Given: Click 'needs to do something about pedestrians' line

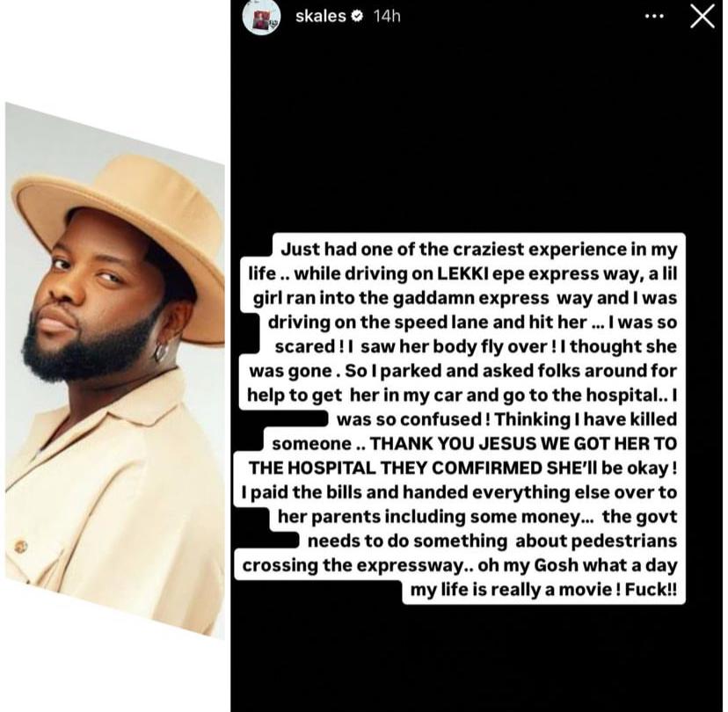Looking at the screenshot, I should [492, 541].
